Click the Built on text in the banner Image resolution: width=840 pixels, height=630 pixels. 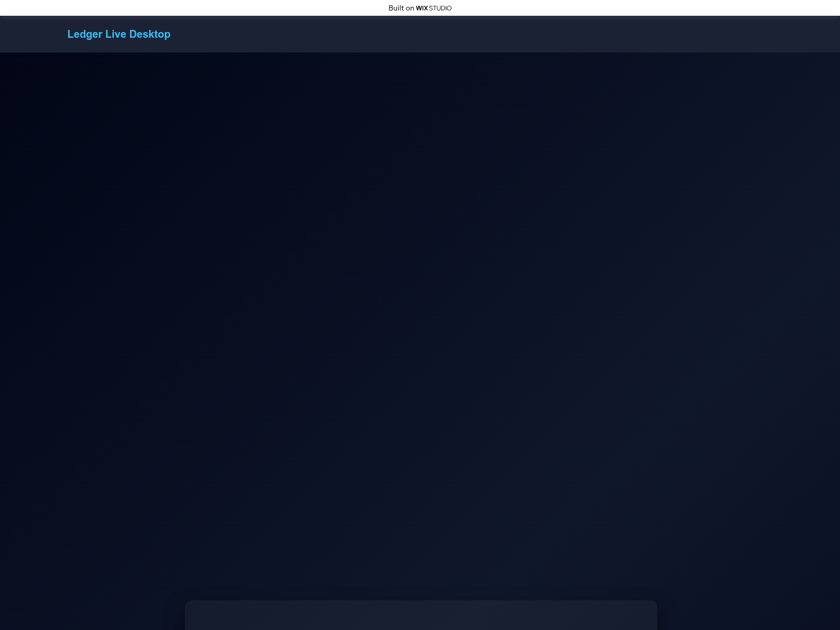coord(399,8)
